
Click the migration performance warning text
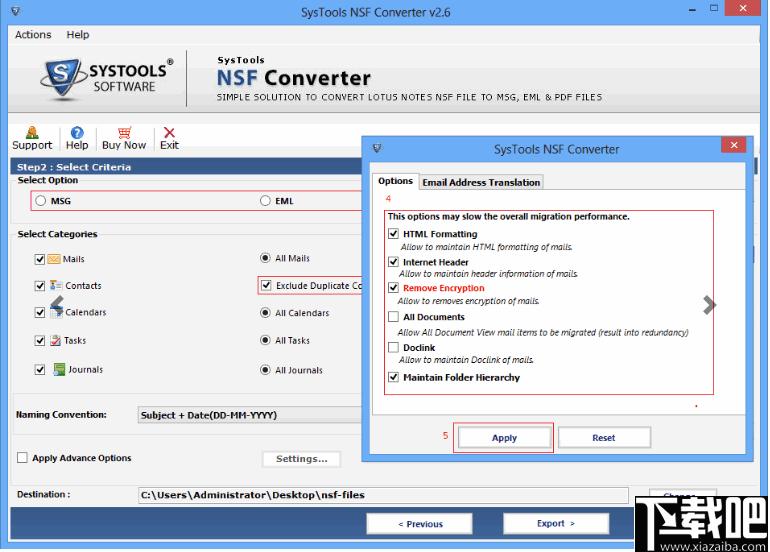click(508, 217)
